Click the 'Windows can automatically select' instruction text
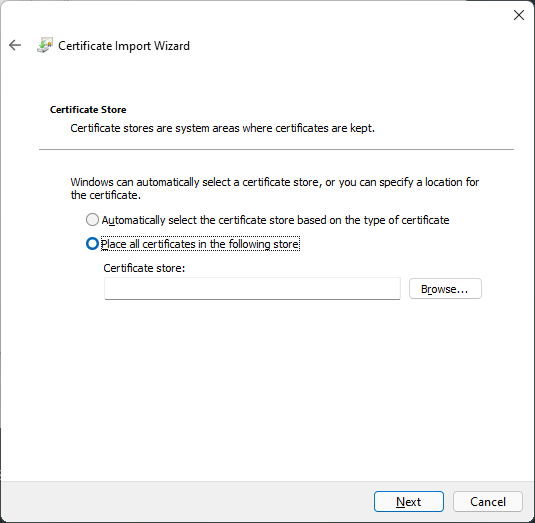This screenshot has width=535, height=523. 275,182
